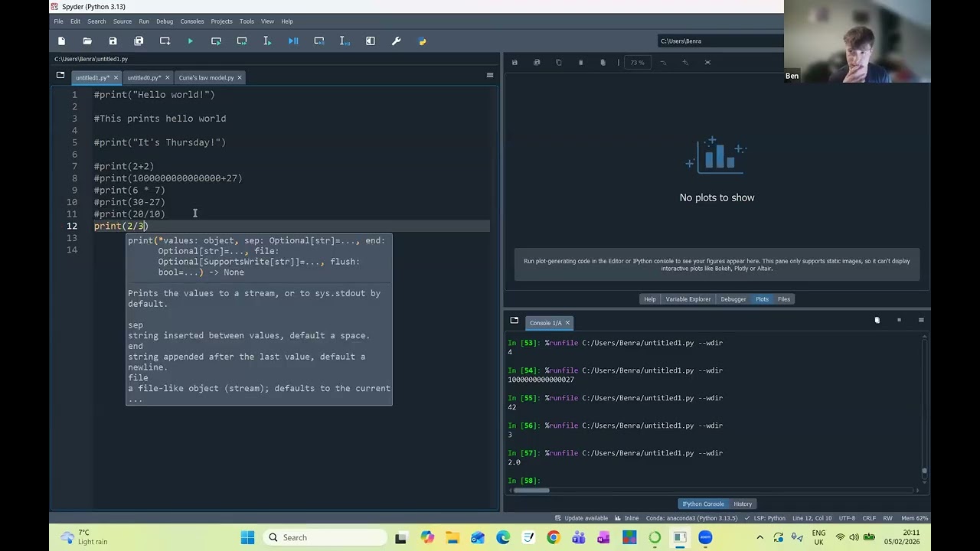The width and height of the screenshot is (980, 551).
Task: Maximize the current pane
Action: [371, 41]
